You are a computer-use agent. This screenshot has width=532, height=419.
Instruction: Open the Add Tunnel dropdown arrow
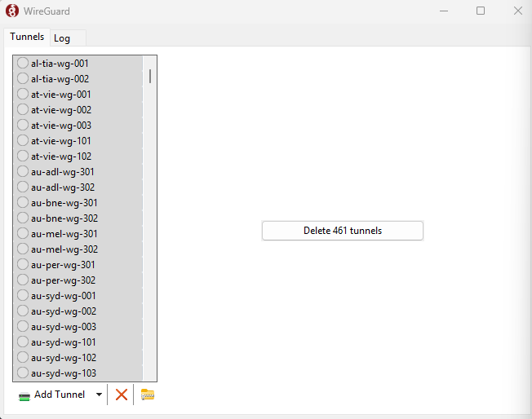pos(99,395)
